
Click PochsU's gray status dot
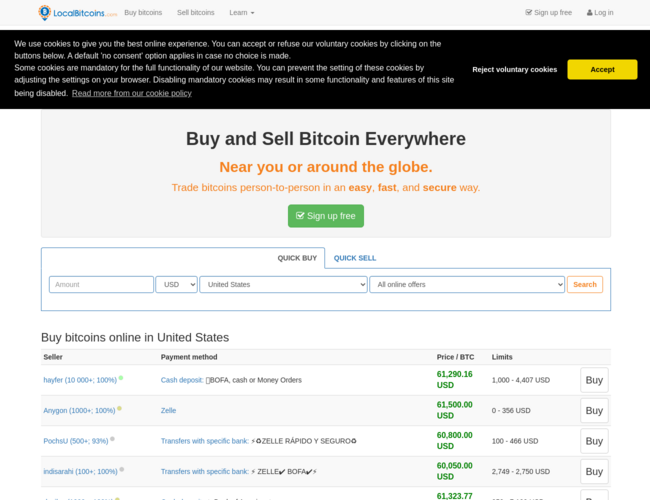112,439
